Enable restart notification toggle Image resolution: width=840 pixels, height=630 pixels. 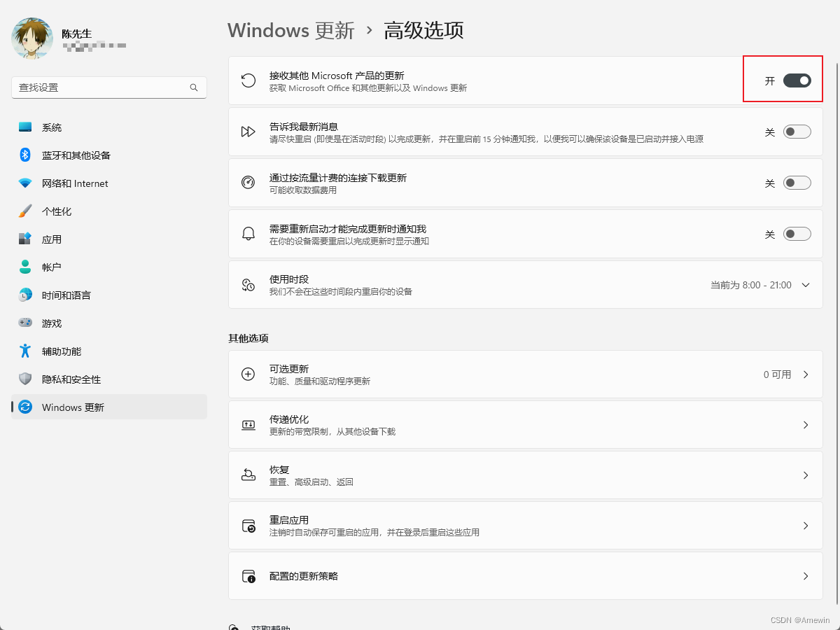pos(797,234)
